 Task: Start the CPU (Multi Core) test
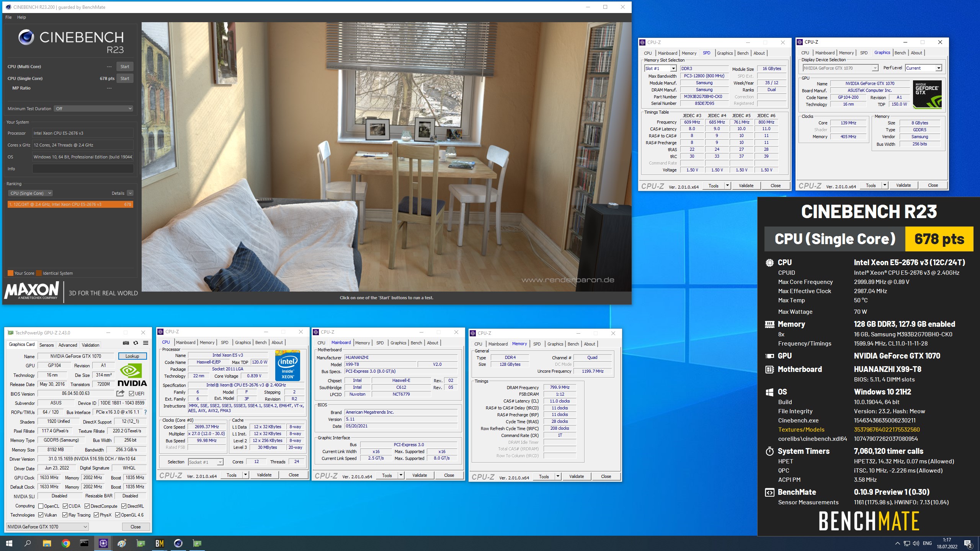[x=125, y=67]
